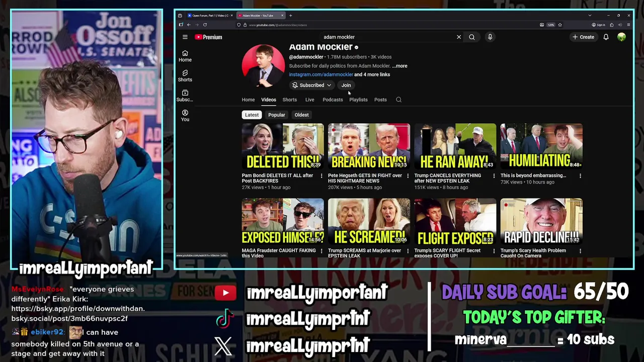This screenshot has height=362, width=644.
Task: Click the YouTube Premium logo
Action: tap(208, 37)
